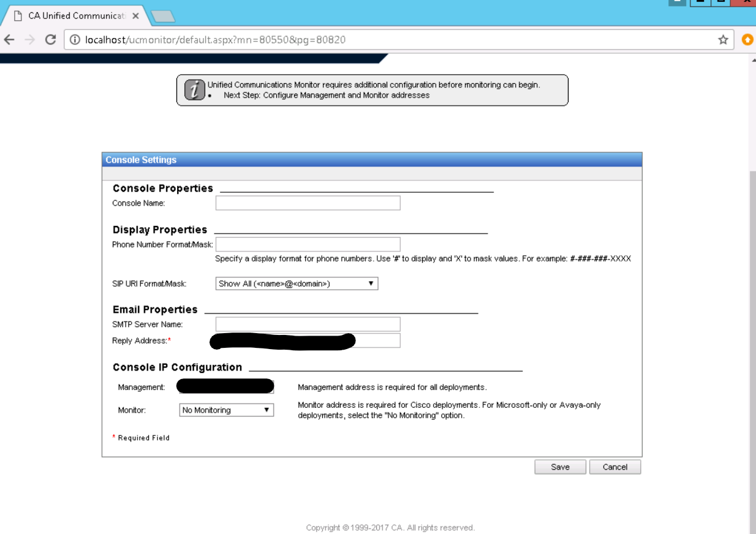Click the 'SIP URI Format/Mask:' label
756x534 pixels.
click(x=149, y=284)
